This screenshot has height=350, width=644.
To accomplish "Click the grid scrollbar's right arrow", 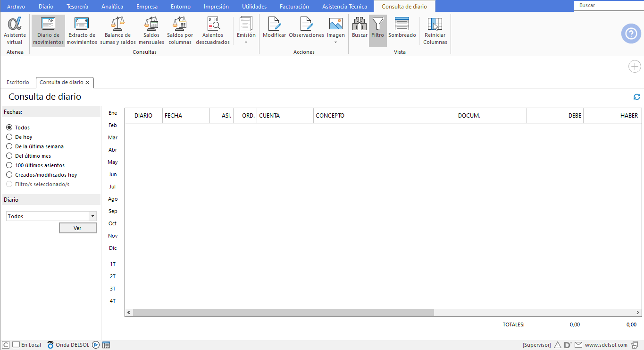I will (x=638, y=313).
